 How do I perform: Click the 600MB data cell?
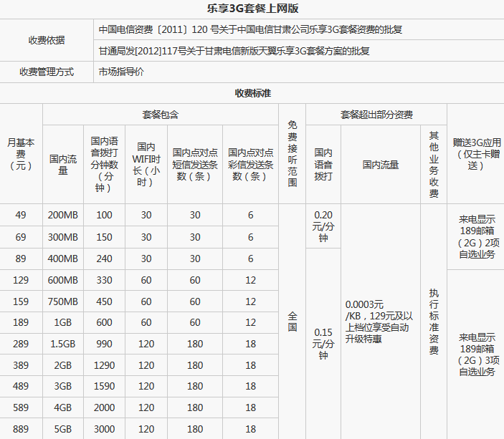63,280
